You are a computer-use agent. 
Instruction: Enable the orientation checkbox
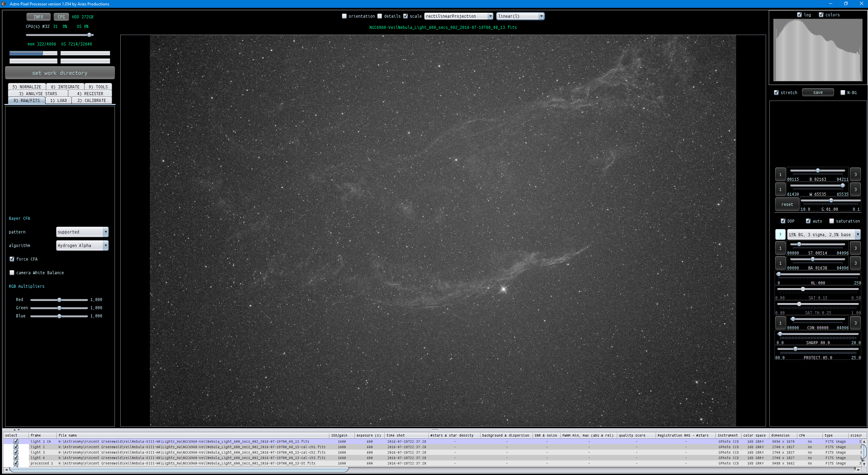[x=344, y=16]
